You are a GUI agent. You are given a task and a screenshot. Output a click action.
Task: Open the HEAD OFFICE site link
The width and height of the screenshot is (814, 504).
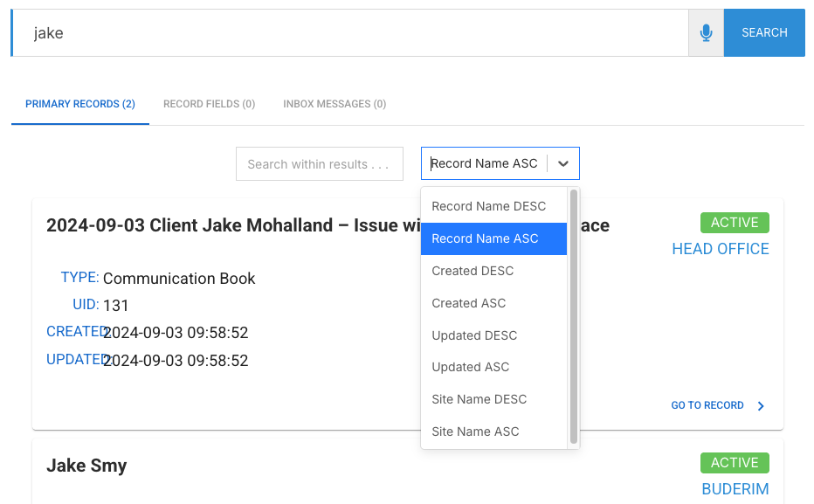coord(720,249)
